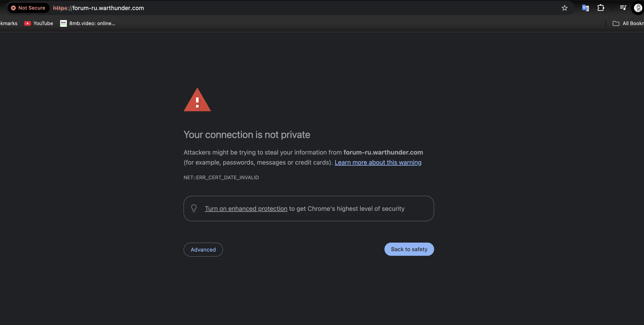Click the Learn more about this warning link
This screenshot has width=644, height=325.
(378, 162)
